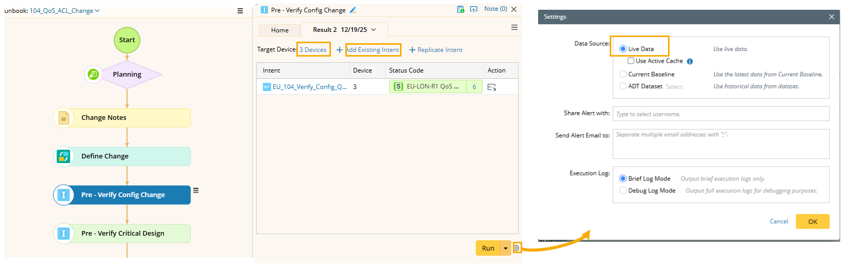Click the Action column header

click(x=496, y=70)
